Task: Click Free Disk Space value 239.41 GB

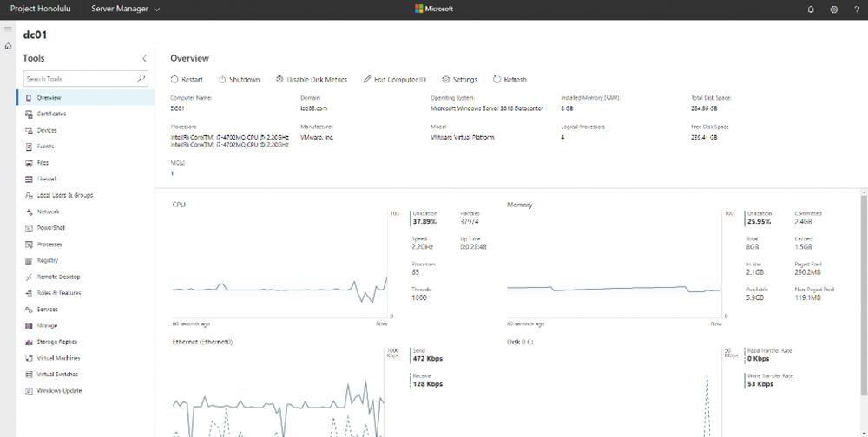Action: point(704,137)
